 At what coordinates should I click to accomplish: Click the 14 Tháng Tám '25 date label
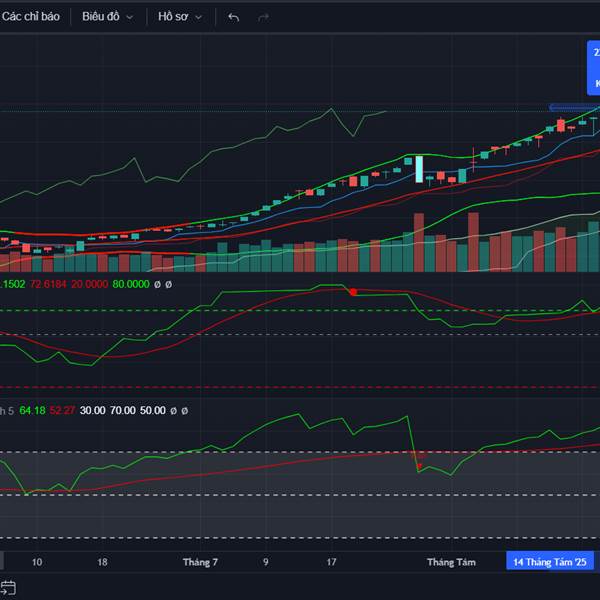tap(550, 562)
